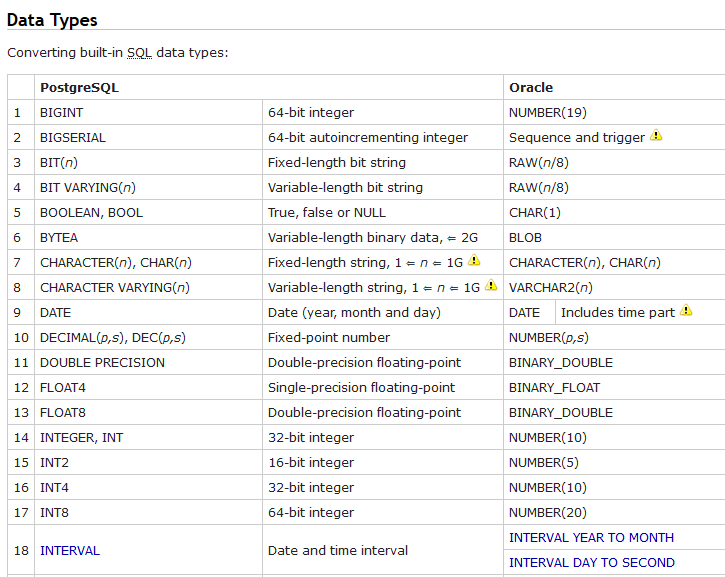Click the NUMBER(20) Oracle cell
This screenshot has width=725, height=577.
coord(614,512)
